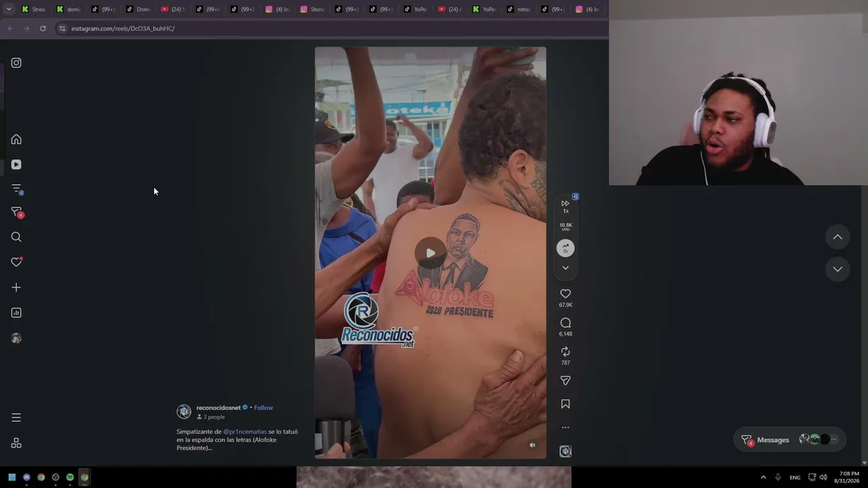The width and height of the screenshot is (868, 488).
Task: Switch to the Instagram 'Stories' tab
Action: tap(312, 9)
